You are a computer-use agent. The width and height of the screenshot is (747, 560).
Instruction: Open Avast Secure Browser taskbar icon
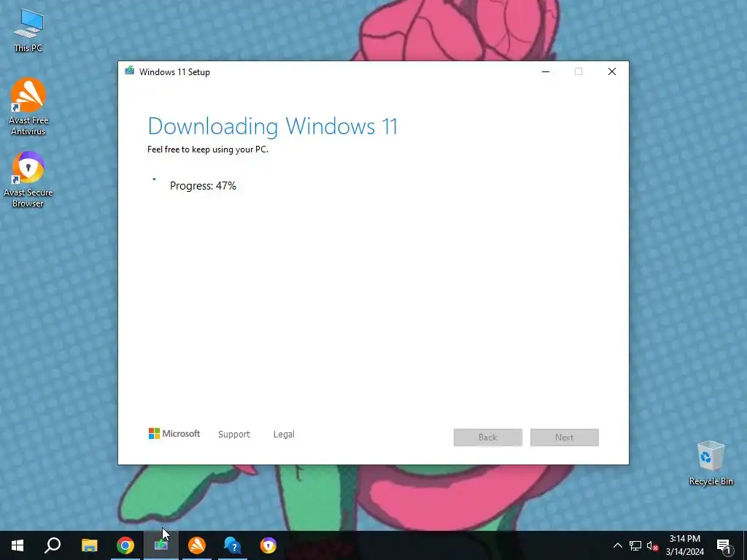[268, 545]
